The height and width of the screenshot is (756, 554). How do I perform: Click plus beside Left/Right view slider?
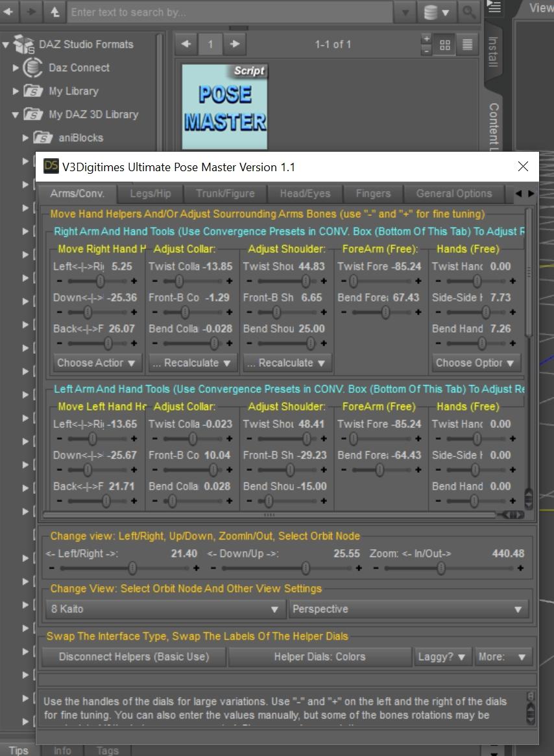[197, 569]
